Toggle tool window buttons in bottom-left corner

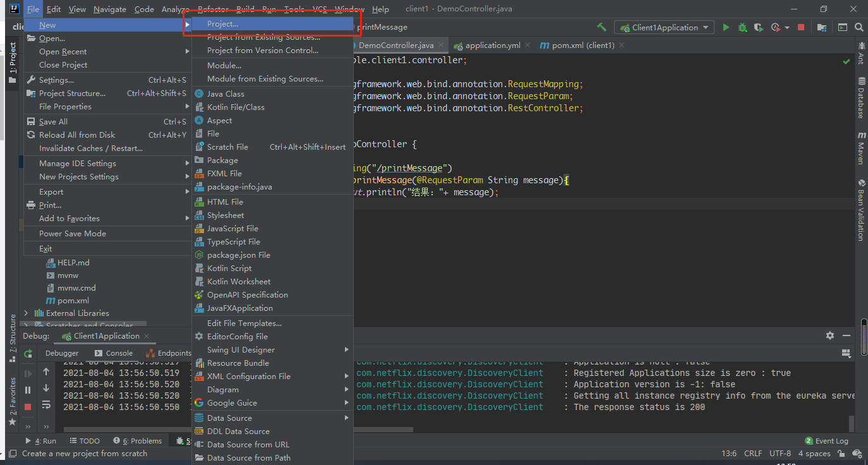coord(11,454)
